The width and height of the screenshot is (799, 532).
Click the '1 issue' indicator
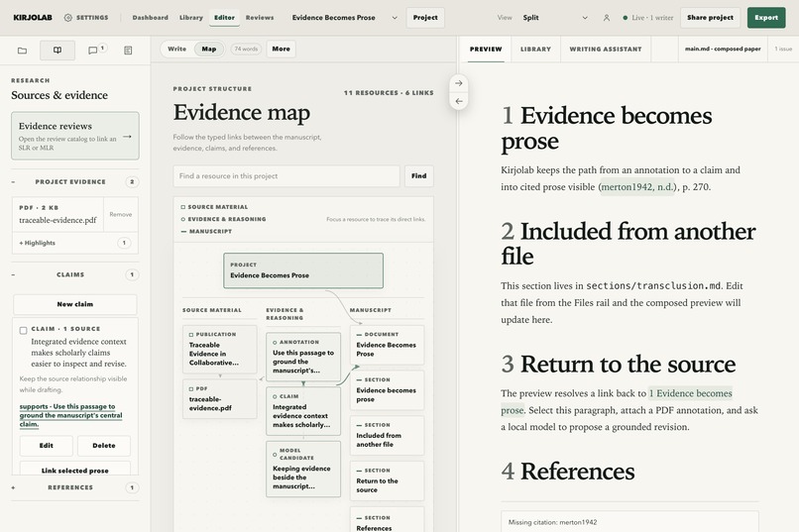pos(783,50)
